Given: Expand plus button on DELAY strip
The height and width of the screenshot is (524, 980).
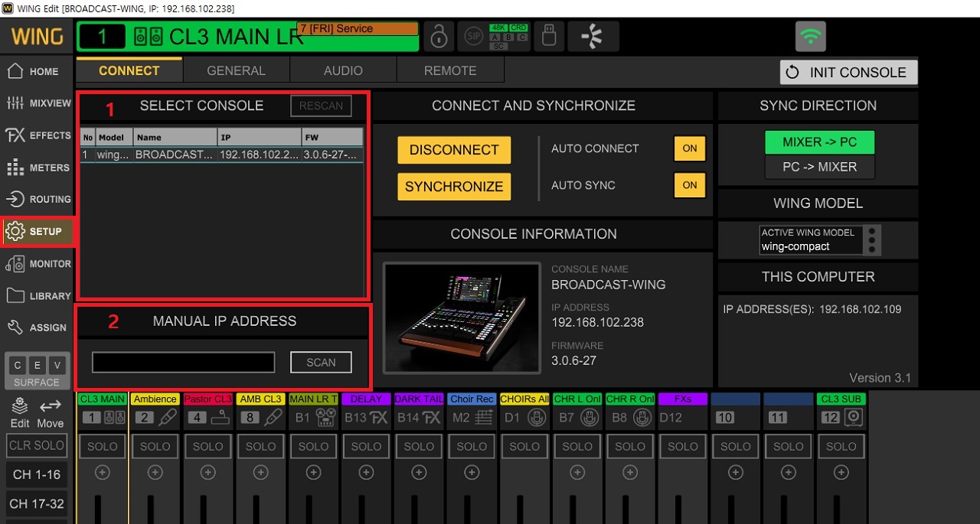Looking at the screenshot, I should click(x=366, y=473).
